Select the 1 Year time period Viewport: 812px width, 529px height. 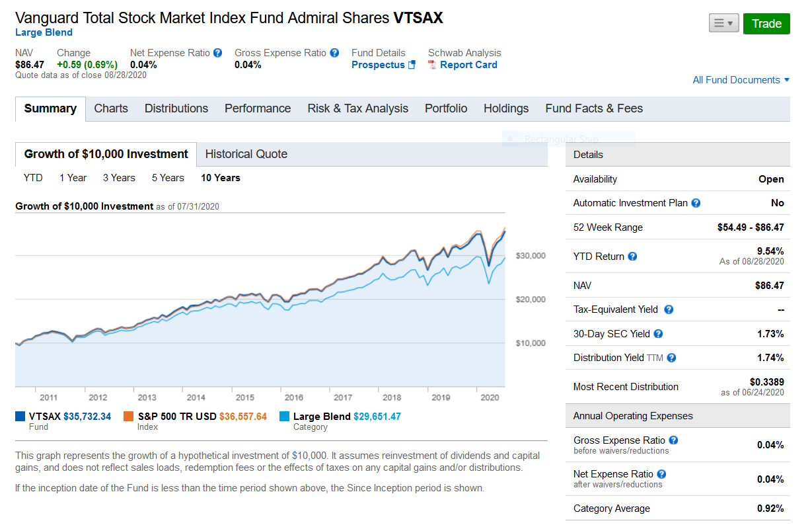(x=73, y=178)
